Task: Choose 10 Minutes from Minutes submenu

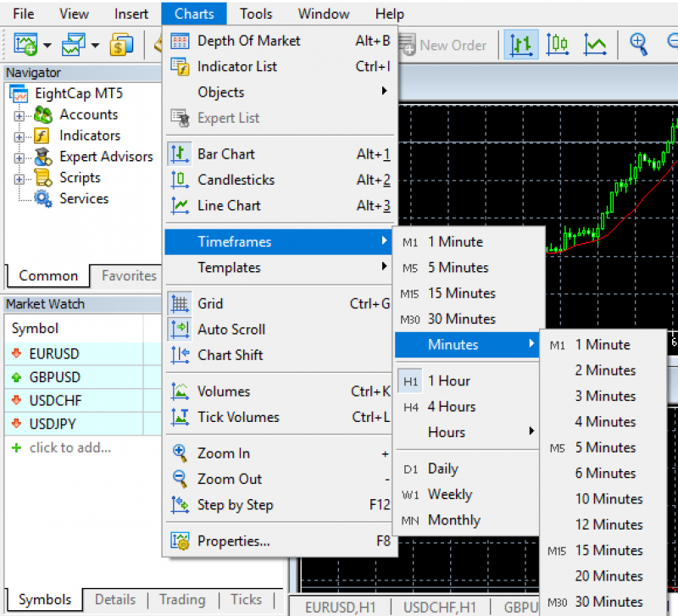Action: coord(603,499)
